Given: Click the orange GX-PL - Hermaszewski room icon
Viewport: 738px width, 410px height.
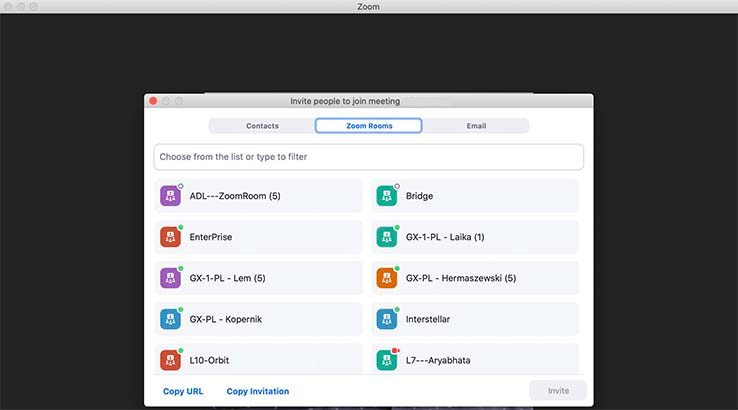Looking at the screenshot, I should coord(387,278).
